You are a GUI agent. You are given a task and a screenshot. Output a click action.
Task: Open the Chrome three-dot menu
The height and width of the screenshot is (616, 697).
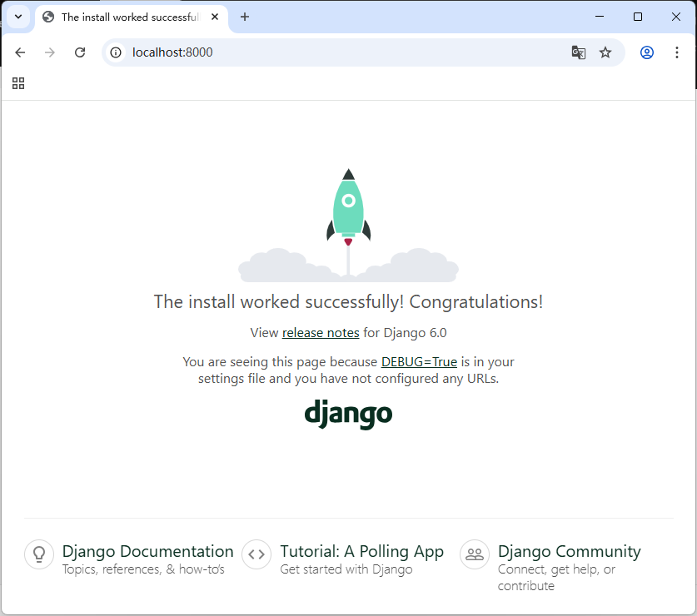coord(676,52)
